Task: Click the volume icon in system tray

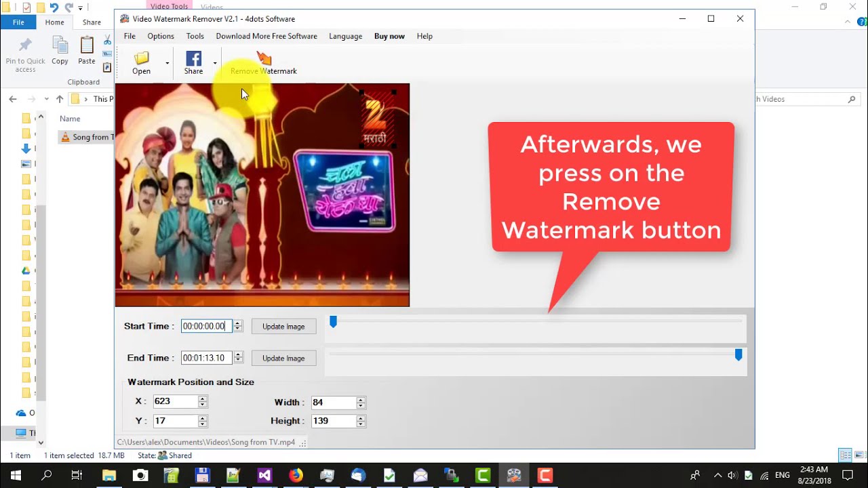Action: pyautogui.click(x=733, y=475)
